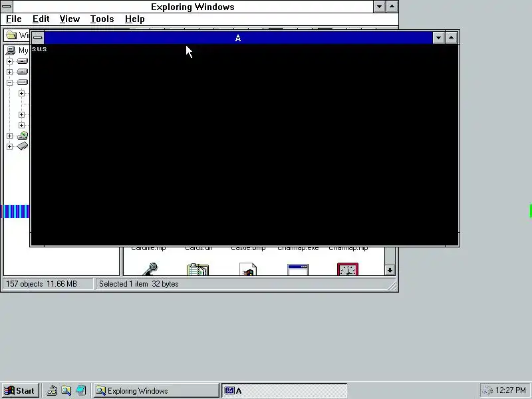Select the file named Cards.dll
Image resolution: width=532 pixels, height=399 pixels.
coord(198,249)
